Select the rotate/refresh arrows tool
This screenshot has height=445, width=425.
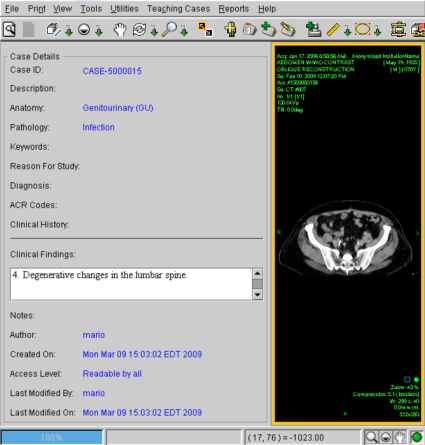click(139, 29)
